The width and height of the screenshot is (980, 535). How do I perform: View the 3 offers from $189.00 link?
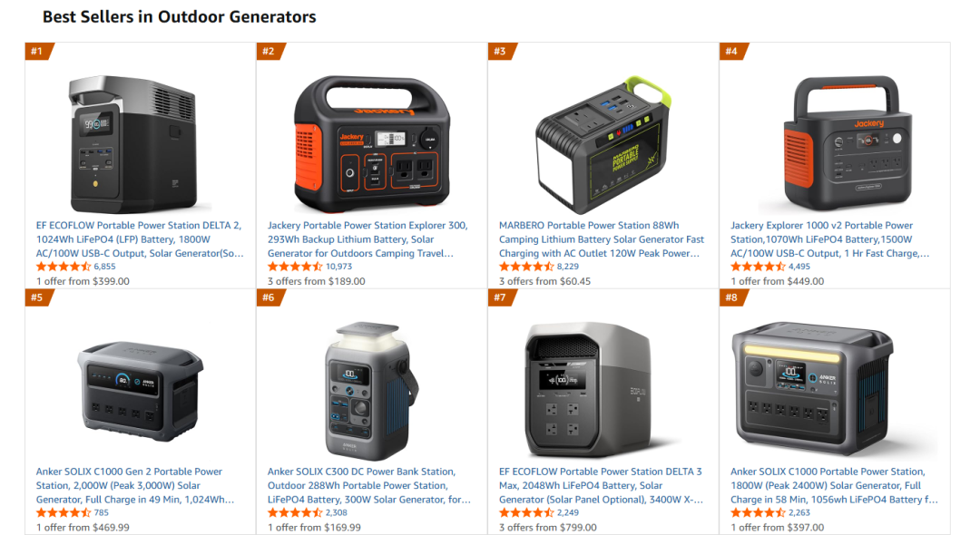317,281
